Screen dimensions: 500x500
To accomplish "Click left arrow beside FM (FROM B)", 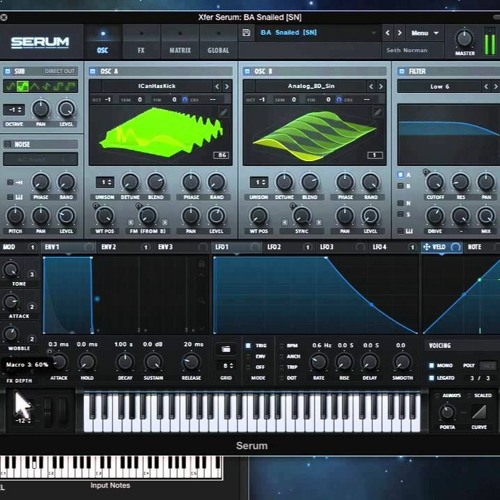I will click(x=131, y=222).
